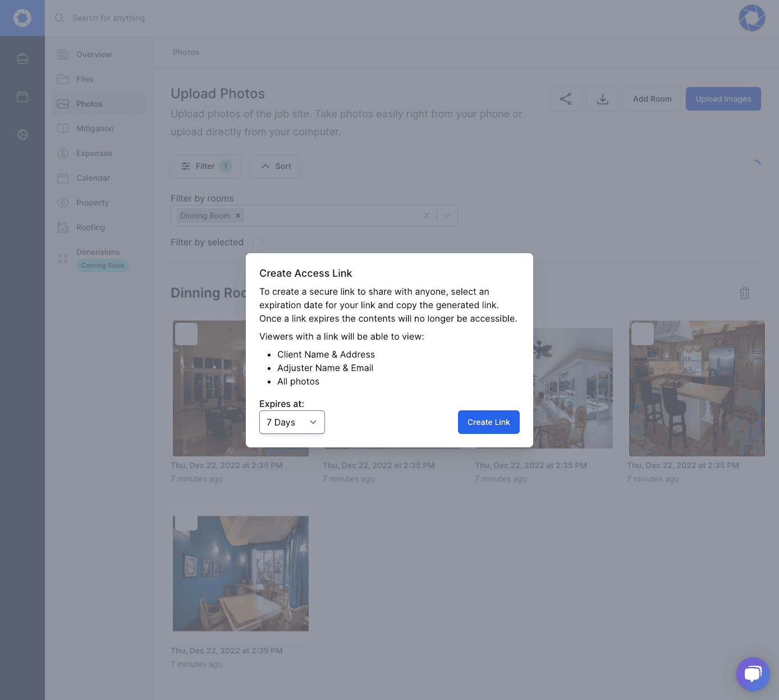The image size is (779, 700).
Task: Delete Dinning Room with the trash icon
Action: pos(745,293)
